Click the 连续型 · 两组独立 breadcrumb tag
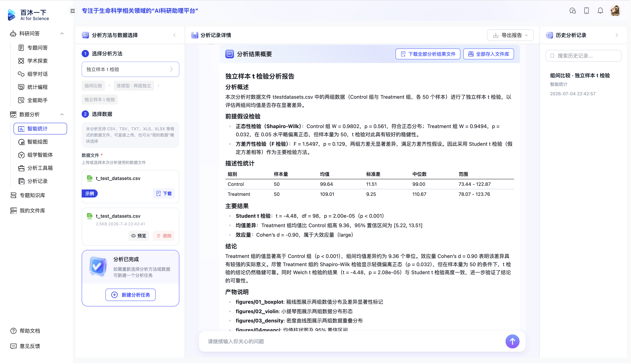Screen dimensions: 631x364 coord(134,86)
